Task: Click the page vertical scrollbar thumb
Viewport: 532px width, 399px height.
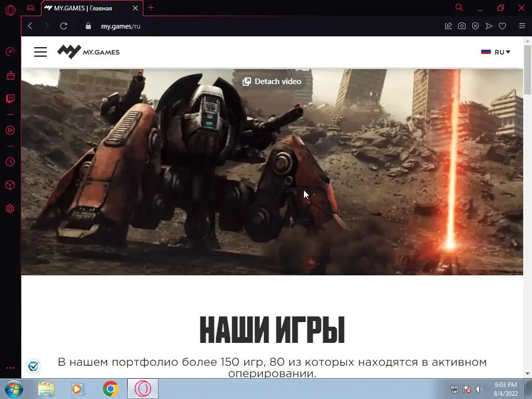Action: click(x=527, y=70)
